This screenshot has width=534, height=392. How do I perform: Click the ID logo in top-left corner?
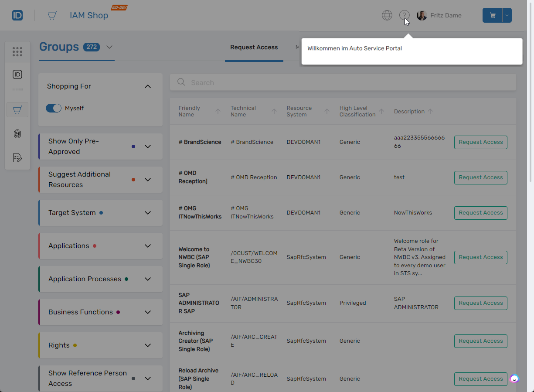click(17, 16)
